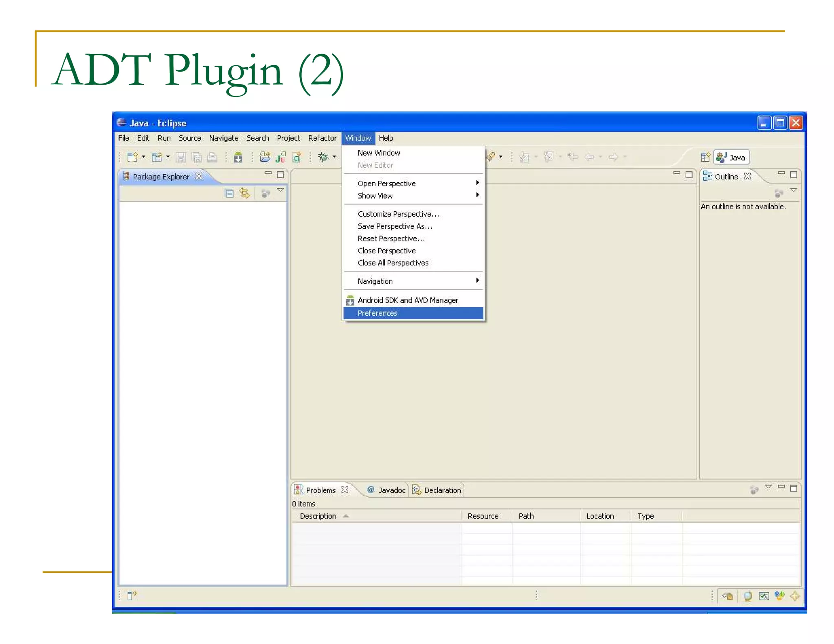Expand the Show View submenu
The image size is (834, 644).
coord(413,196)
